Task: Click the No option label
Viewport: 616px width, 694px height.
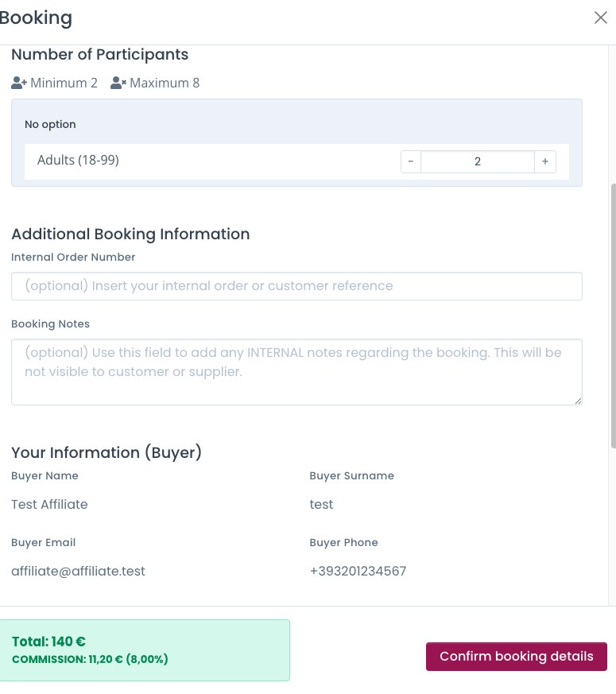Action: coord(50,124)
